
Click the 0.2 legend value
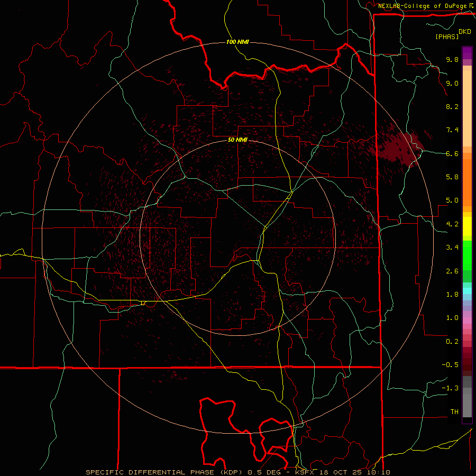452,342
